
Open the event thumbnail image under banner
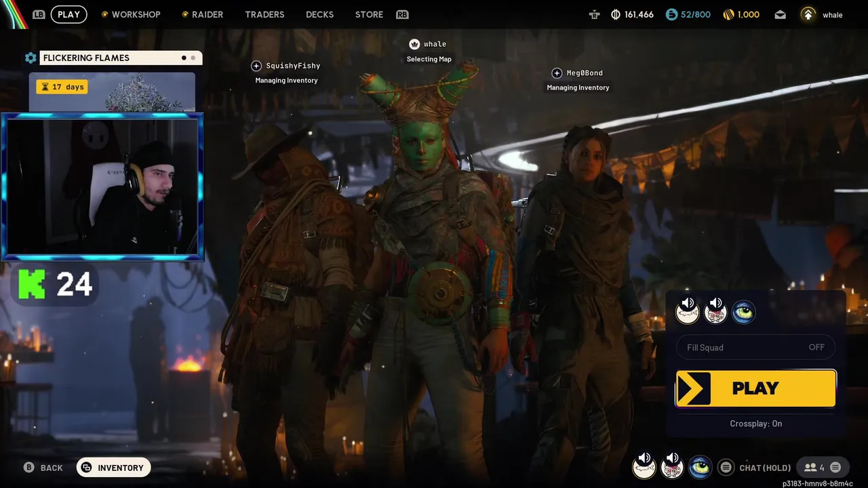[x=112, y=92]
